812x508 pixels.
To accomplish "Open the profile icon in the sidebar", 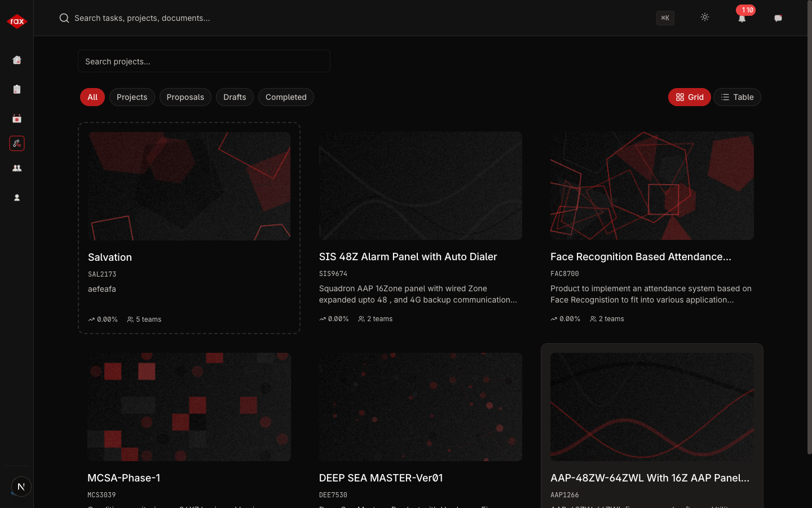I will tap(17, 198).
